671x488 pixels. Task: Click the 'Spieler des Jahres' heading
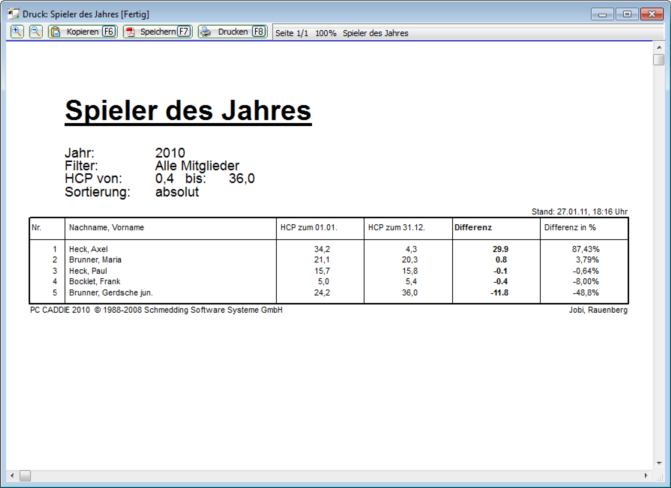[x=188, y=110]
